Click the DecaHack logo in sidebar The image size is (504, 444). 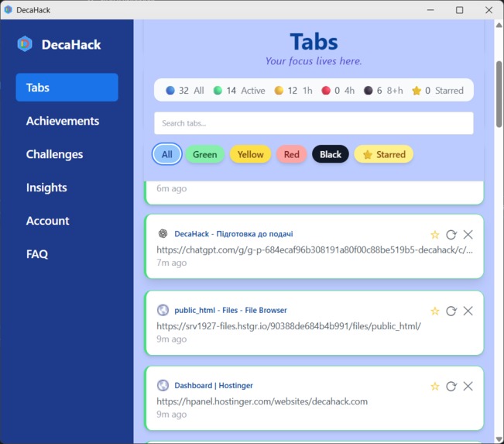(25, 44)
